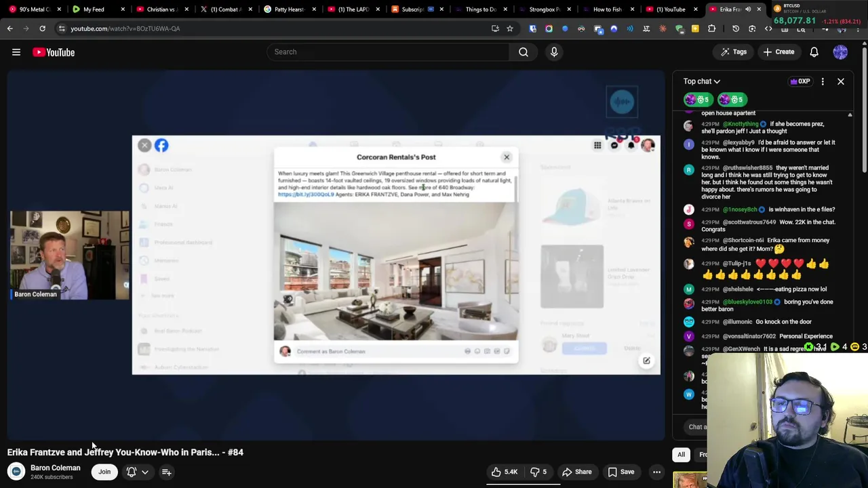Image resolution: width=868 pixels, height=488 pixels.
Task: Click the @blueskylove0103 chat username
Action: (x=748, y=302)
